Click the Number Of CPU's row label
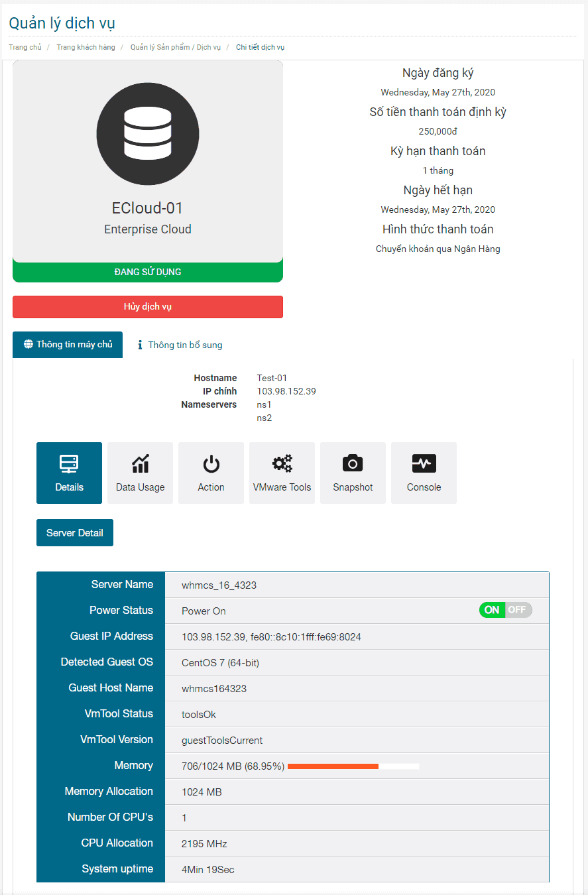Viewport: 588px width, 895px height. (x=110, y=817)
